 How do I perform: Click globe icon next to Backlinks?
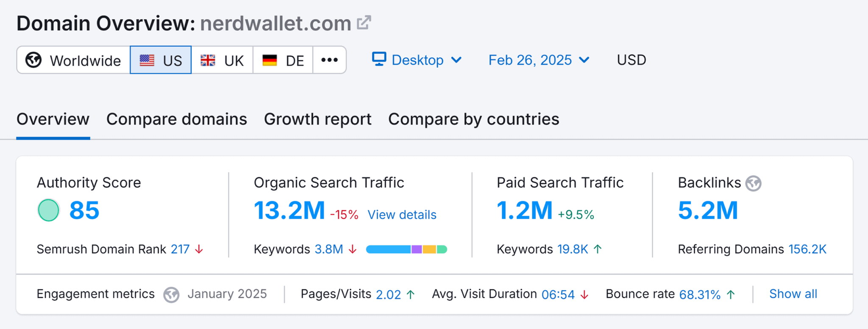point(754,183)
